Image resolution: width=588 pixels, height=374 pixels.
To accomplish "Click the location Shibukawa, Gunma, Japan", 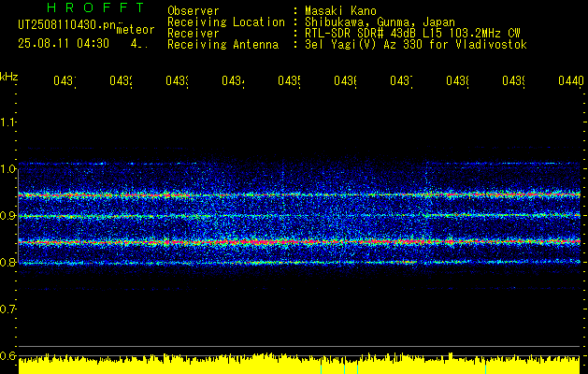I will pyautogui.click(x=380, y=22).
